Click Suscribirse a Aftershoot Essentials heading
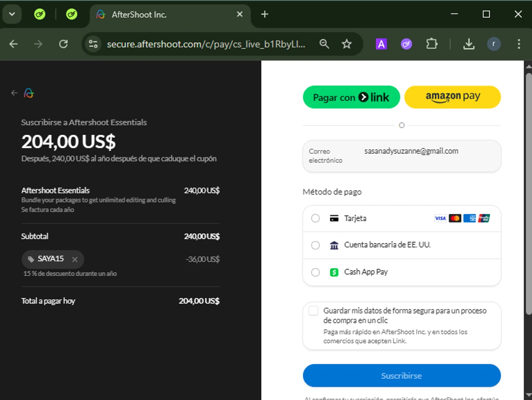 click(x=84, y=122)
